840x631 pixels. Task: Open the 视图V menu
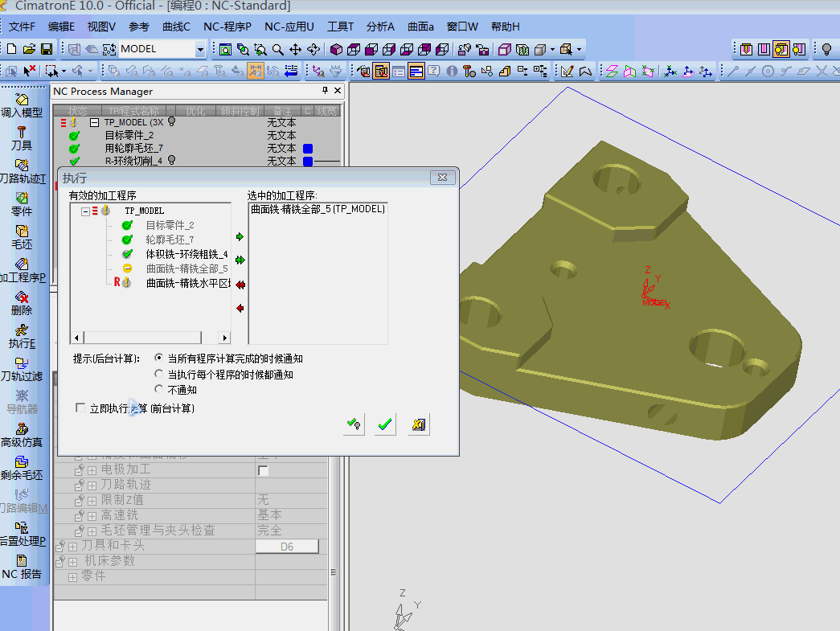tap(102, 27)
